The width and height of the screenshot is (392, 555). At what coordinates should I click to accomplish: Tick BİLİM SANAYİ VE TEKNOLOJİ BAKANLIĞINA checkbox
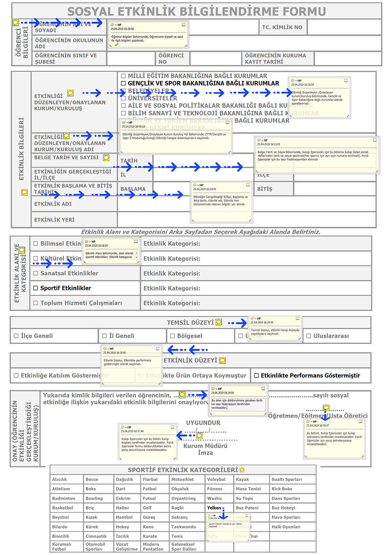pyautogui.click(x=123, y=113)
